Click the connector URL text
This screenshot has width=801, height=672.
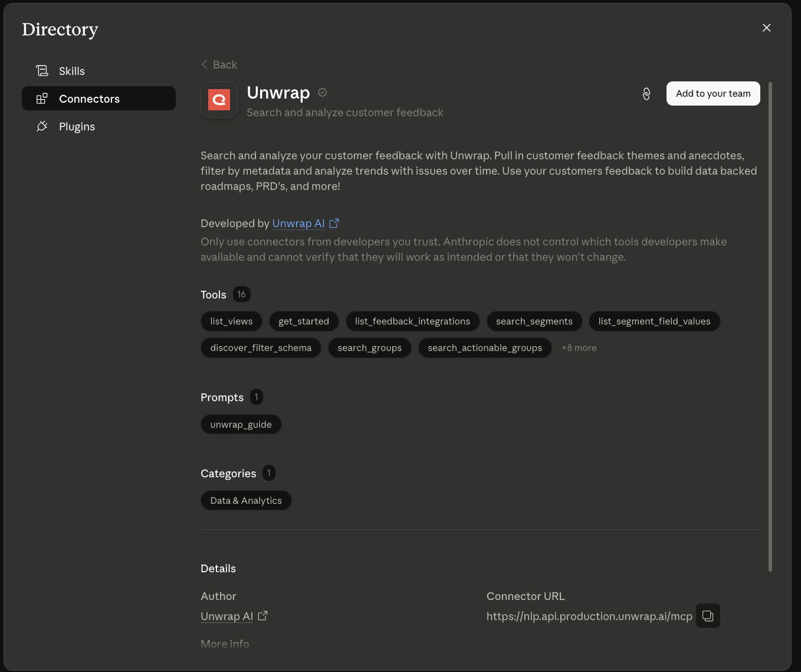pos(589,617)
